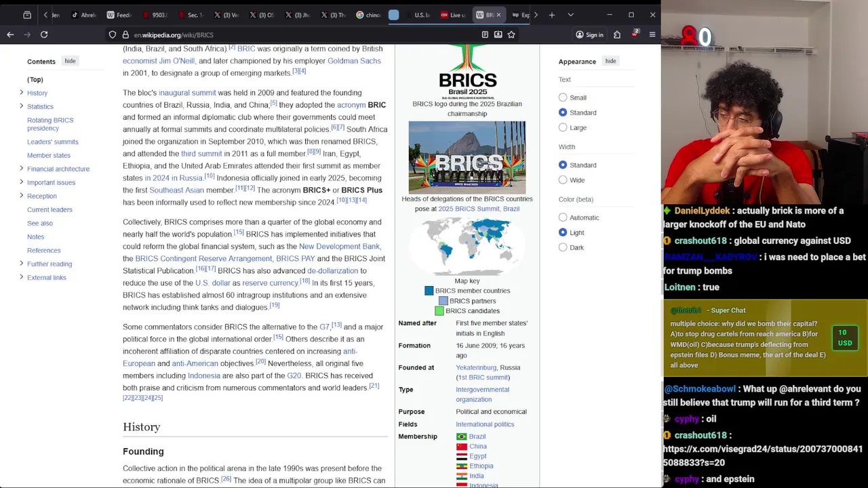The height and width of the screenshot is (488, 868).
Task: Go back using the browser back arrow
Action: (10, 35)
